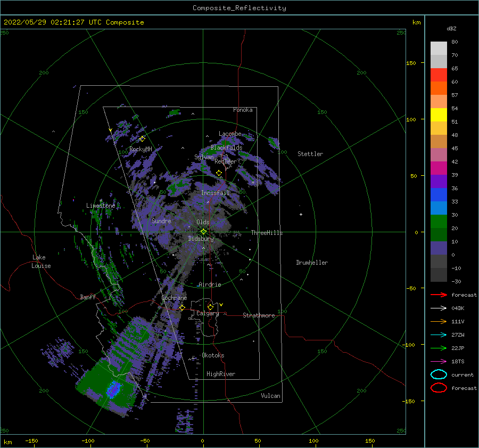Click the Blackfalds label on the map
This screenshot has height=448, width=479.
[x=226, y=148]
